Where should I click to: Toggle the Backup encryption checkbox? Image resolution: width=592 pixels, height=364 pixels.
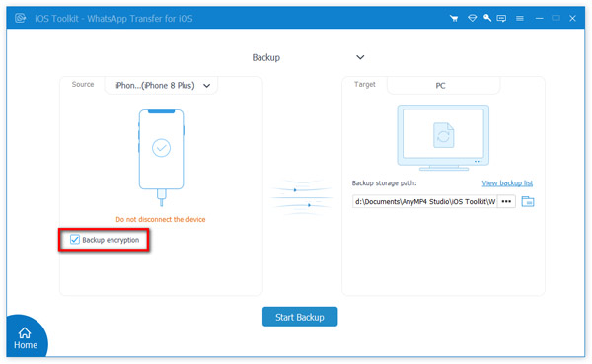point(75,240)
